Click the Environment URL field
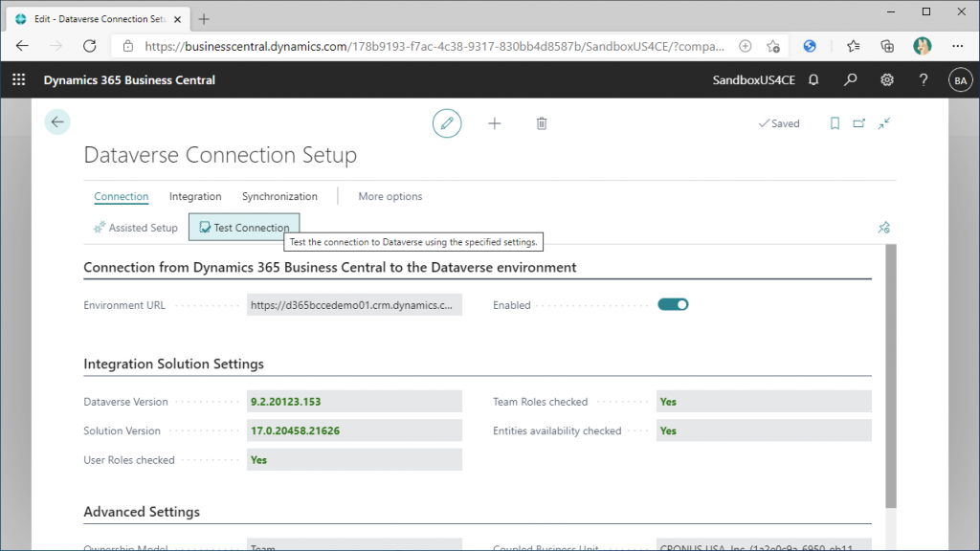The width and height of the screenshot is (980, 551). [x=354, y=305]
